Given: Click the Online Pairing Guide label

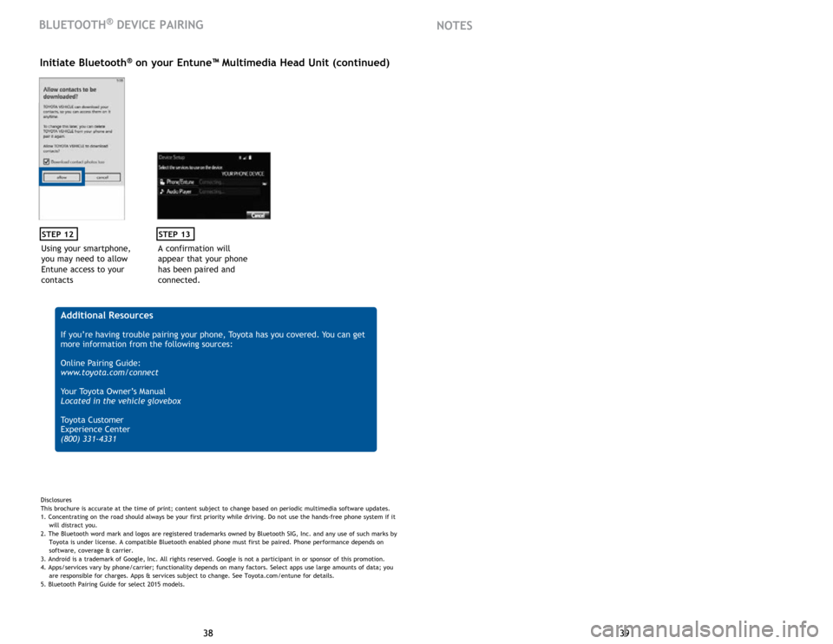Looking at the screenshot, I should coord(101,363).
